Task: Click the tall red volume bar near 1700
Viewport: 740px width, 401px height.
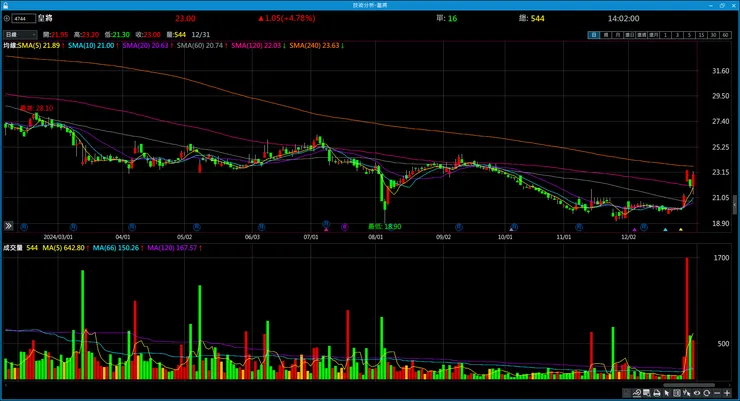Action: [687, 318]
